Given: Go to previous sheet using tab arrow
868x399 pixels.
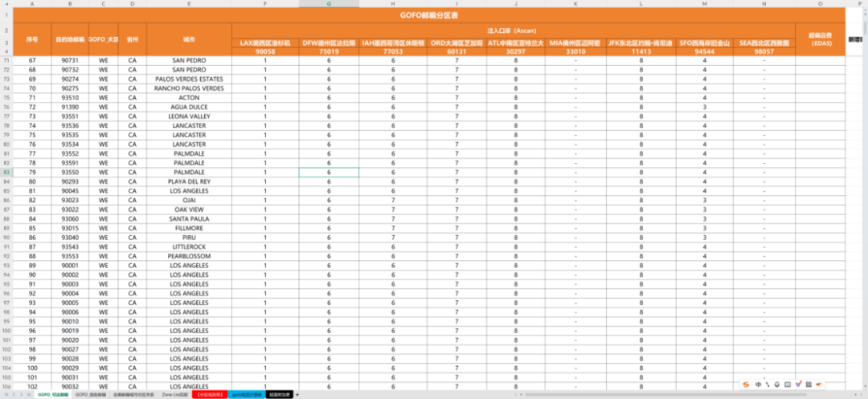Looking at the screenshot, I should [x=11, y=395].
